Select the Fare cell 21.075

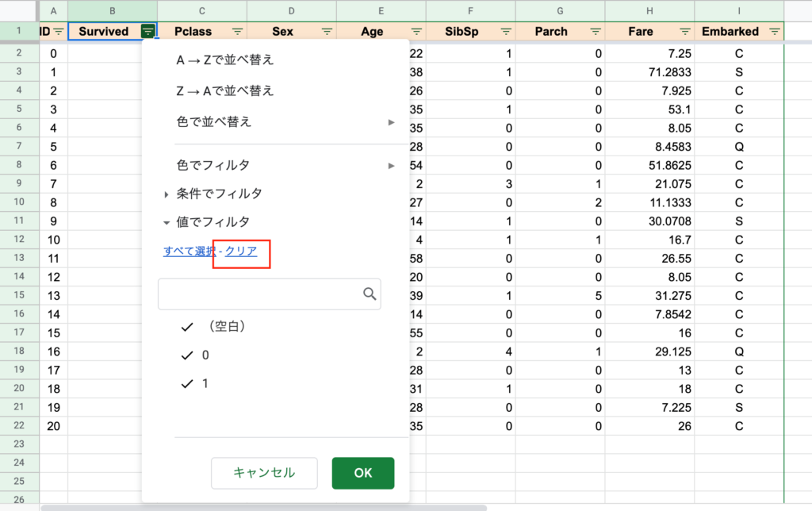click(649, 184)
